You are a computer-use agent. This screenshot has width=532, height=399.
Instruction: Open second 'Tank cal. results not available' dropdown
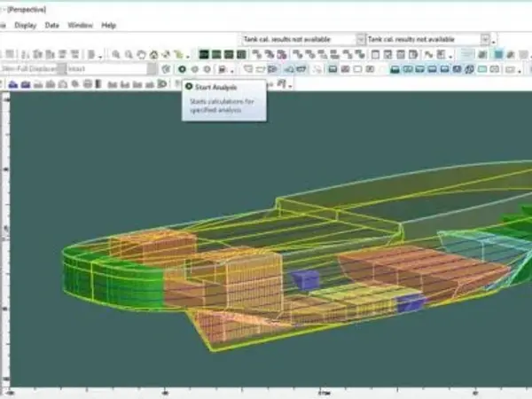coord(485,39)
